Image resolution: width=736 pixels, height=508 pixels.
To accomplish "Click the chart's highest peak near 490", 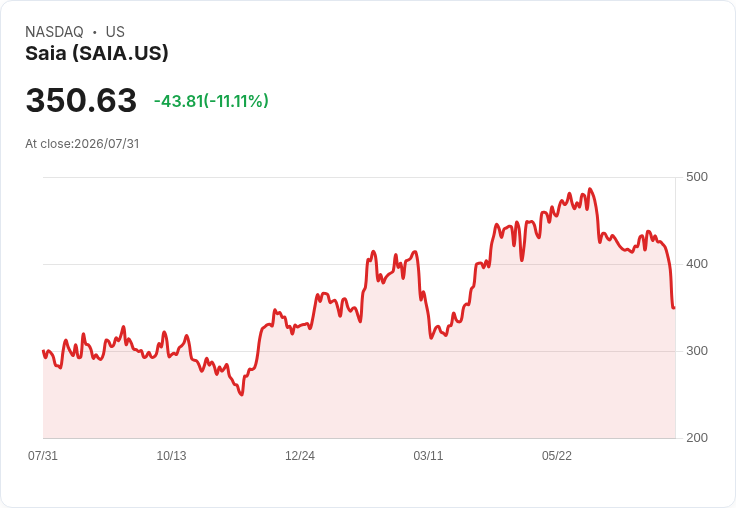I will point(590,189).
